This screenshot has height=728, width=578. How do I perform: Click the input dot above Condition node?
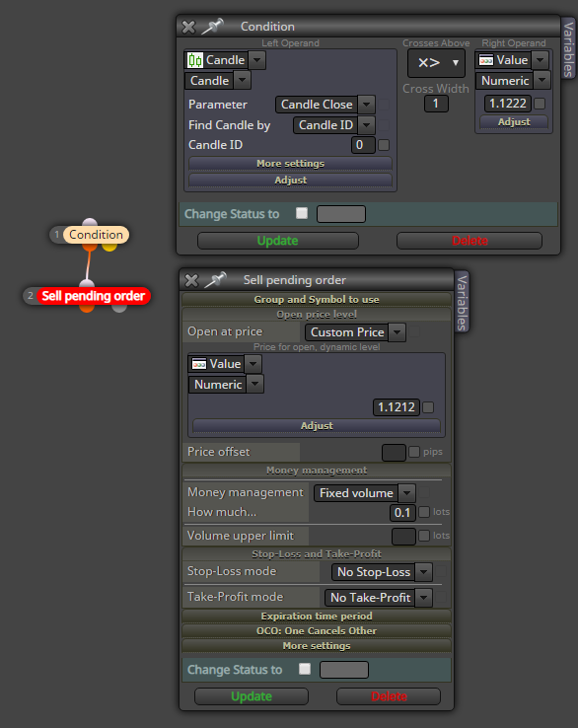[90, 223]
